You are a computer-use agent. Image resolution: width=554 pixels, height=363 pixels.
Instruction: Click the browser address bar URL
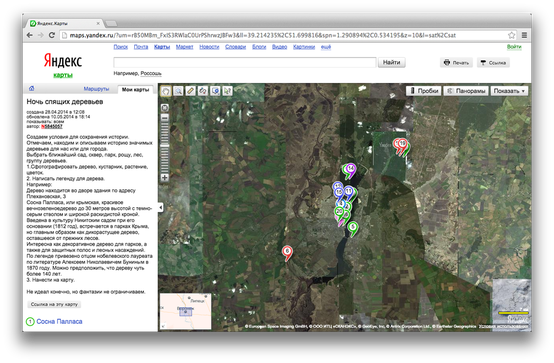click(x=263, y=35)
